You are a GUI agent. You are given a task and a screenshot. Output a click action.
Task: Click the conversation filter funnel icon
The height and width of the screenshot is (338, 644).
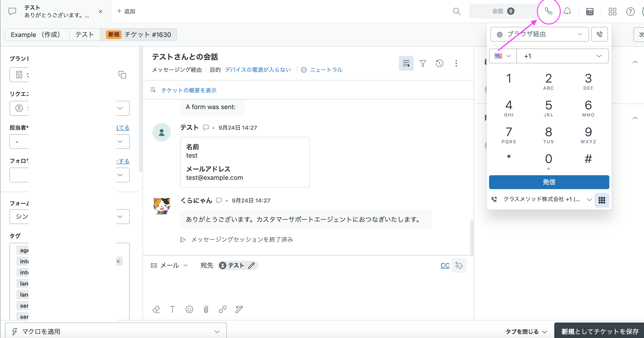(423, 63)
